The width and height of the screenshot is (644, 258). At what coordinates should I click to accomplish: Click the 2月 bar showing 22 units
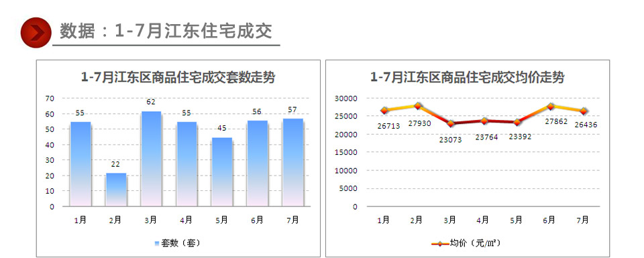(116, 190)
